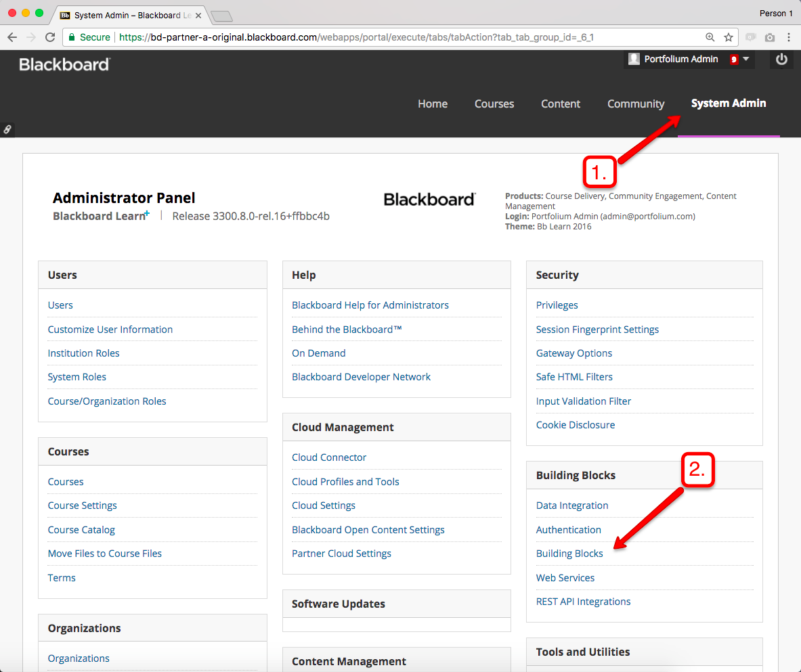
Task: Click the green Secure lock icon
Action: 72,37
